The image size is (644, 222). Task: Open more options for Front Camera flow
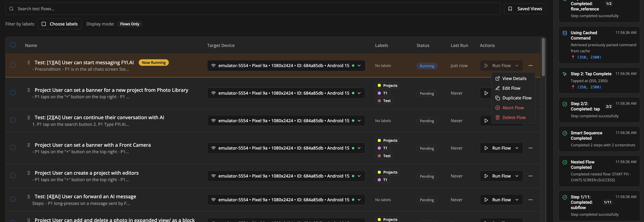(531, 148)
